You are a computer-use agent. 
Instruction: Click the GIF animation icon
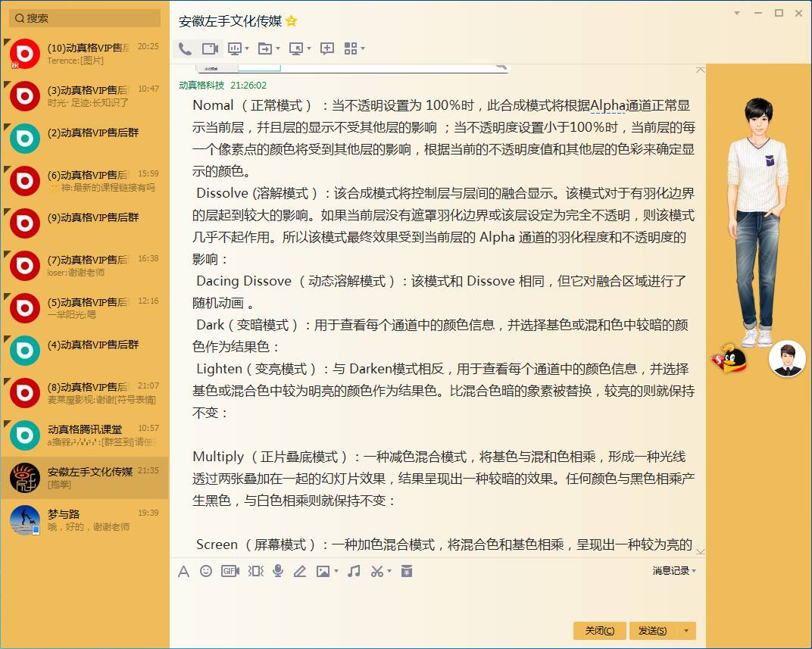coord(230,571)
